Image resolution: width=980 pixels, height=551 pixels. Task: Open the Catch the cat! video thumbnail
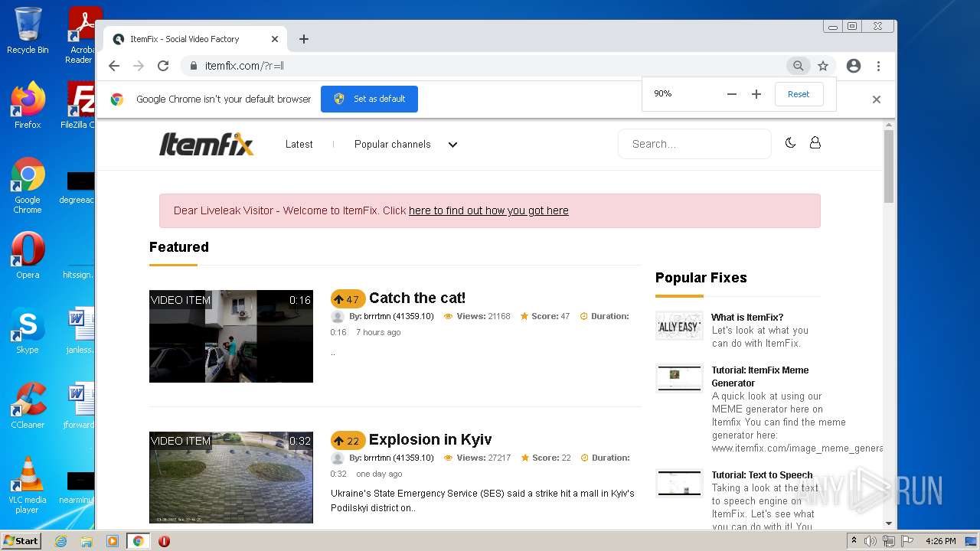point(231,336)
